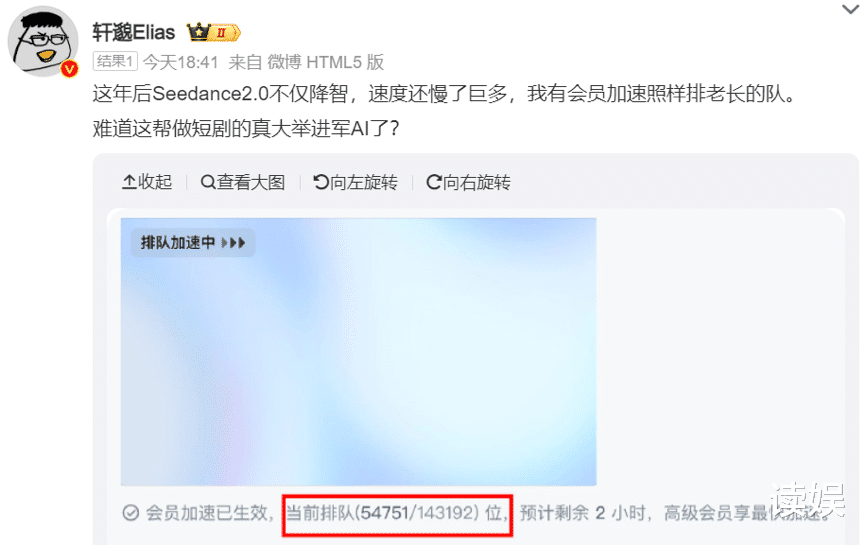Open the username 轩邈Elias link
Screen dimensions: 865x545
[x=134, y=33]
